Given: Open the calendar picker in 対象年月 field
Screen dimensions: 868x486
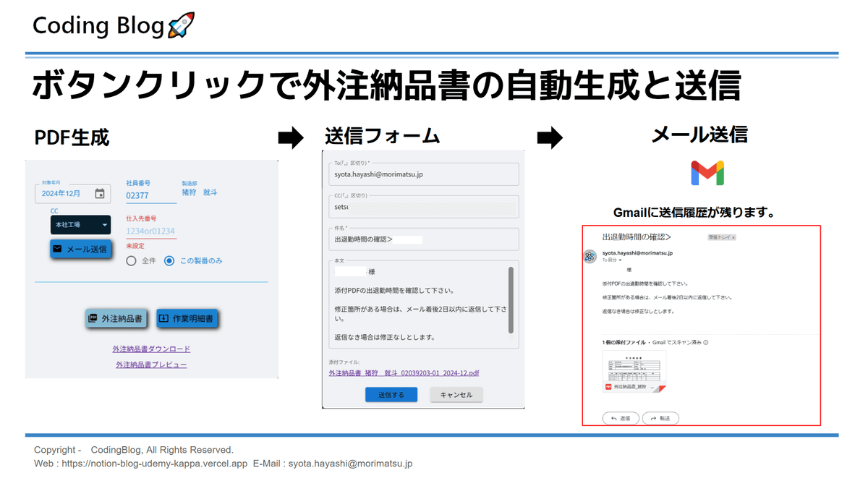Looking at the screenshot, I should pyautogui.click(x=100, y=194).
